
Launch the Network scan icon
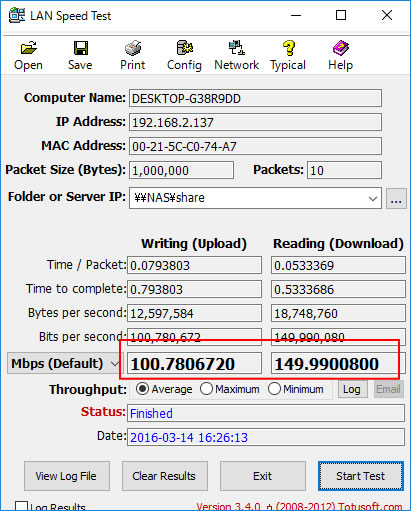pyautogui.click(x=237, y=48)
